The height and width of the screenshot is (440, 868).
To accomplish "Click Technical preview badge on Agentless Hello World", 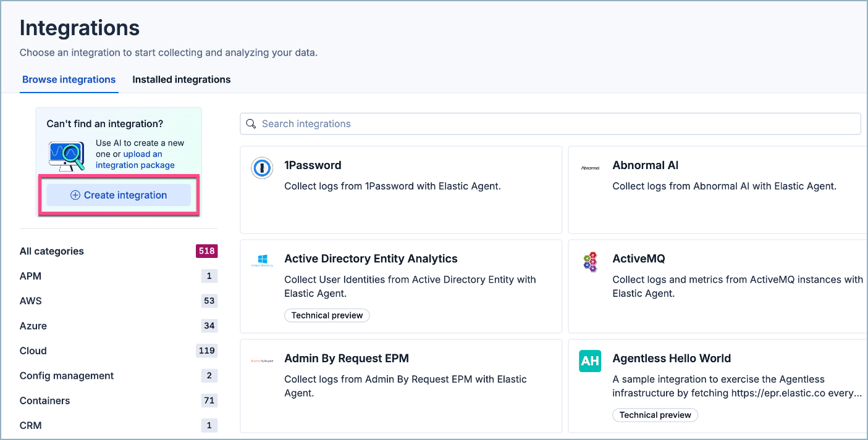I will click(655, 415).
